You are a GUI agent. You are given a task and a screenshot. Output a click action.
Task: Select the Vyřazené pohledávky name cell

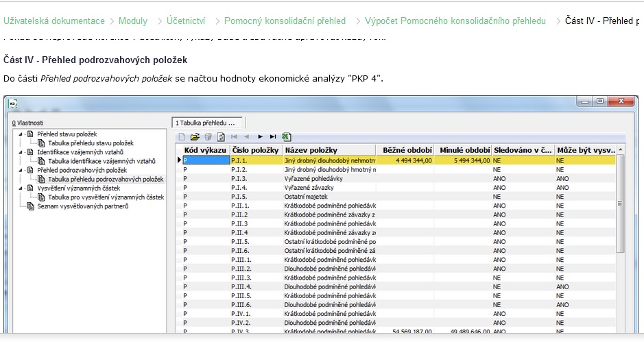coord(329,179)
